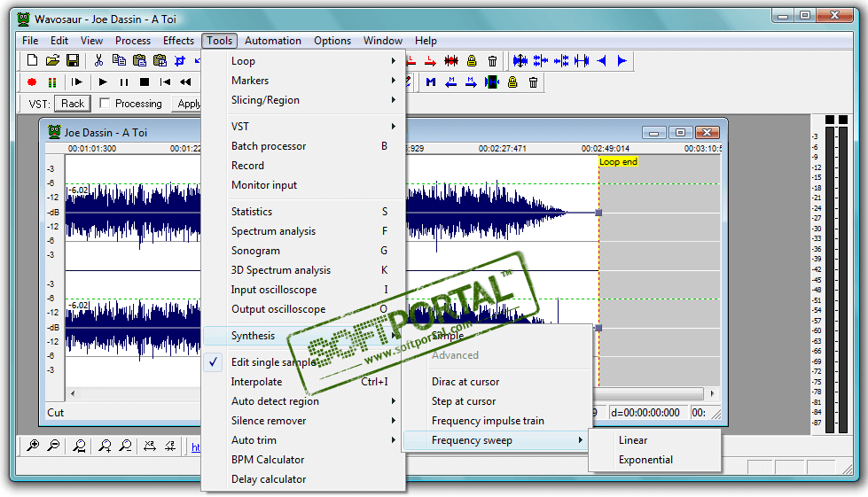
Task: Click the Cut scissors icon
Action: pos(98,61)
